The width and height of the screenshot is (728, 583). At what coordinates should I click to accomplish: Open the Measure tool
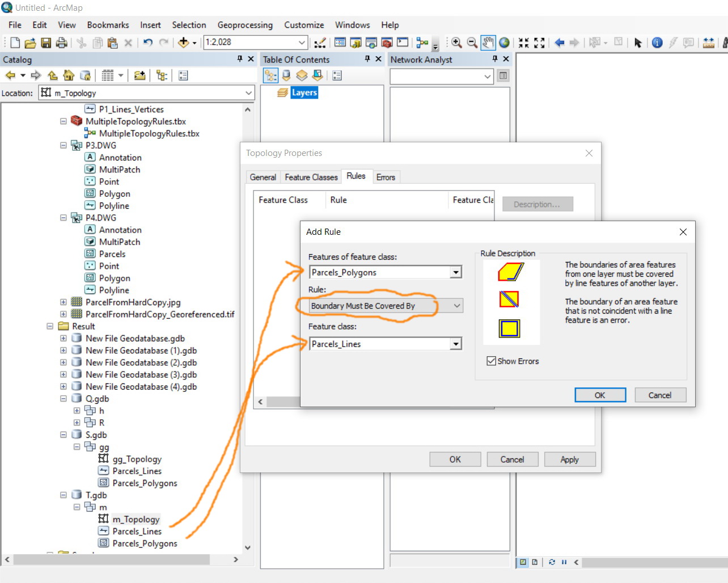(x=709, y=43)
